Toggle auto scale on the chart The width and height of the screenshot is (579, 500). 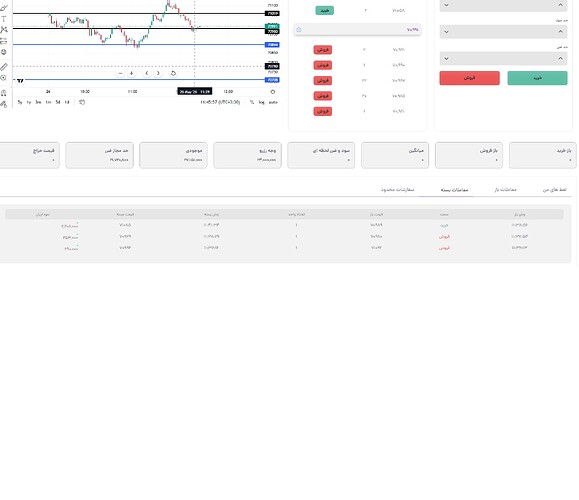[x=273, y=102]
